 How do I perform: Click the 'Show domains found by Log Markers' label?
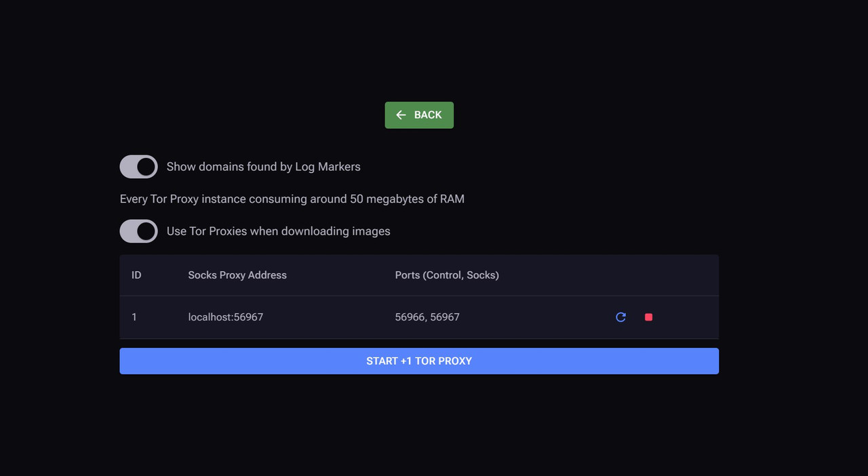pos(263,167)
